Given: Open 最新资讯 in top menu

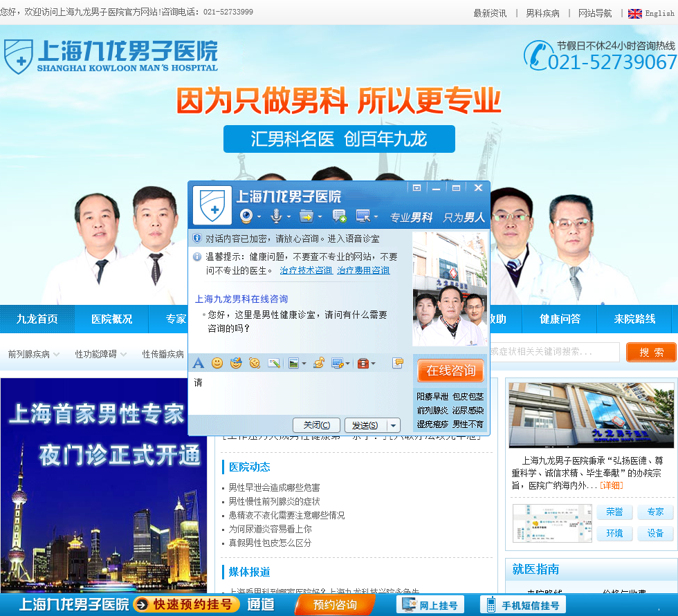Looking at the screenshot, I should [x=490, y=13].
